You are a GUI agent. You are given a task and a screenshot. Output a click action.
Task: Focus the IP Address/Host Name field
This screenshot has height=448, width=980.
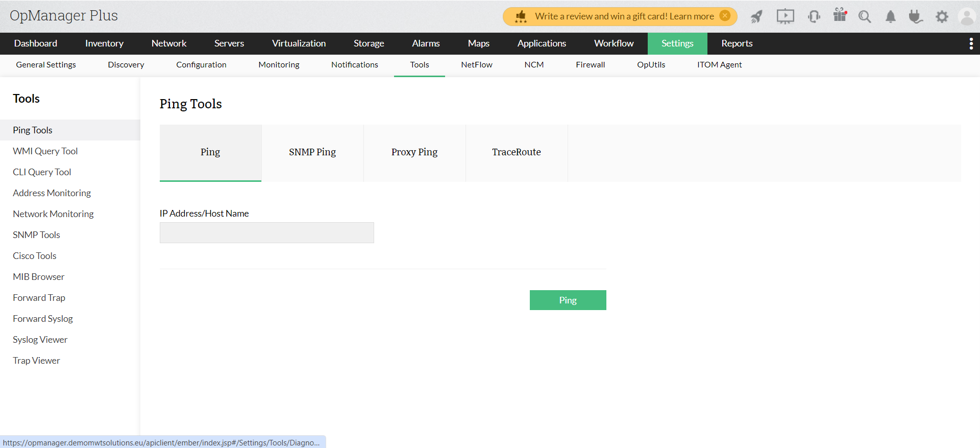[267, 232]
